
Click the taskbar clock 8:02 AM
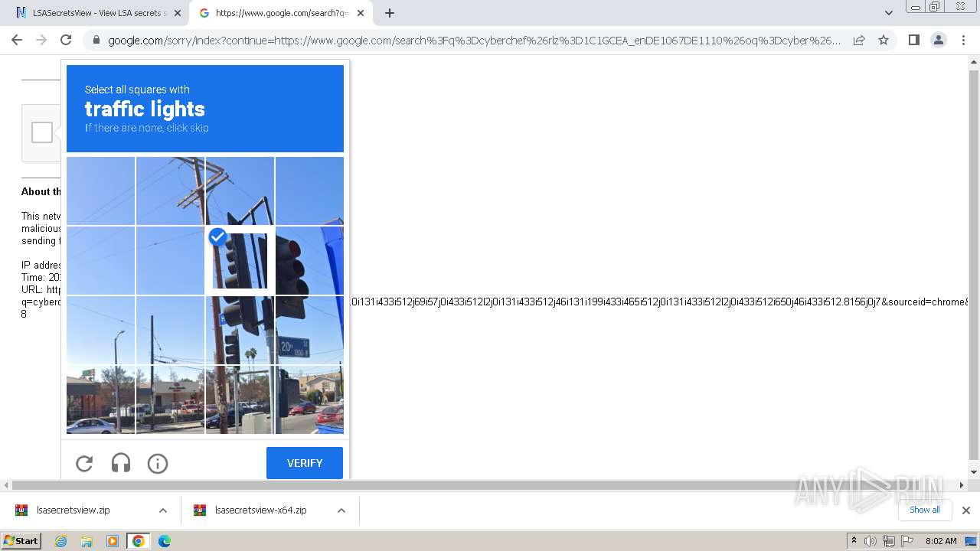click(x=941, y=541)
